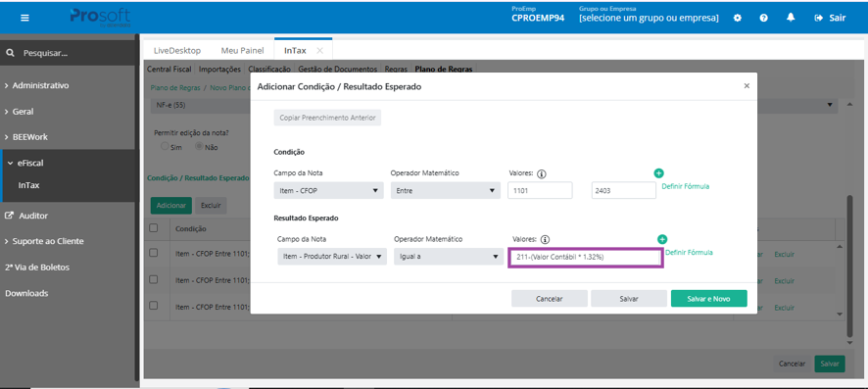The image size is (868, 389).
Task: Open the Entre operator dropdown
Action: [445, 190]
